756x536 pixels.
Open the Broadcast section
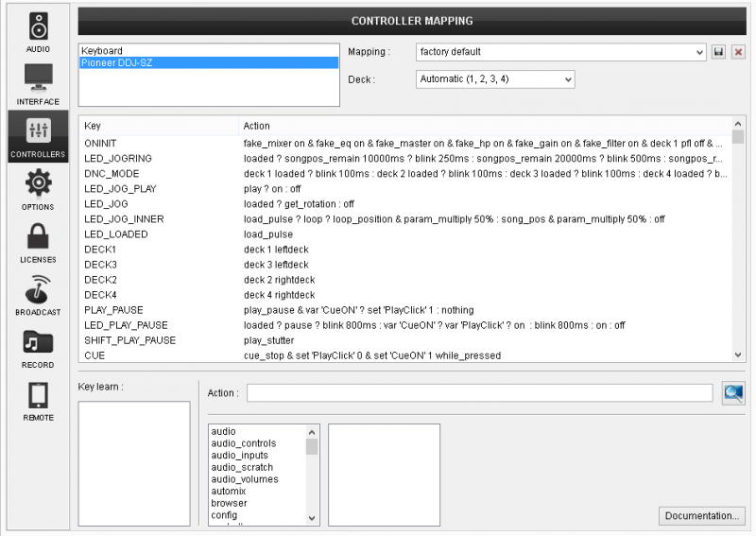pyautogui.click(x=38, y=295)
